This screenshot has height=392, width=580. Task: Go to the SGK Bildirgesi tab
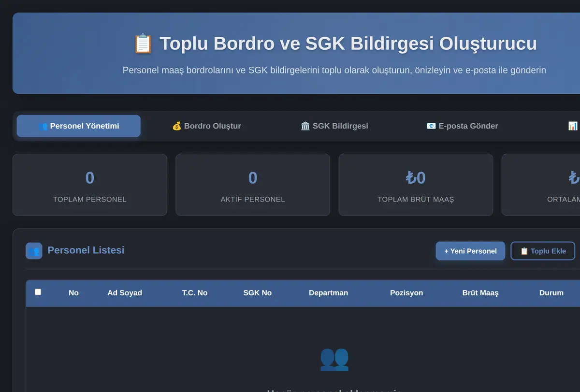click(x=334, y=126)
